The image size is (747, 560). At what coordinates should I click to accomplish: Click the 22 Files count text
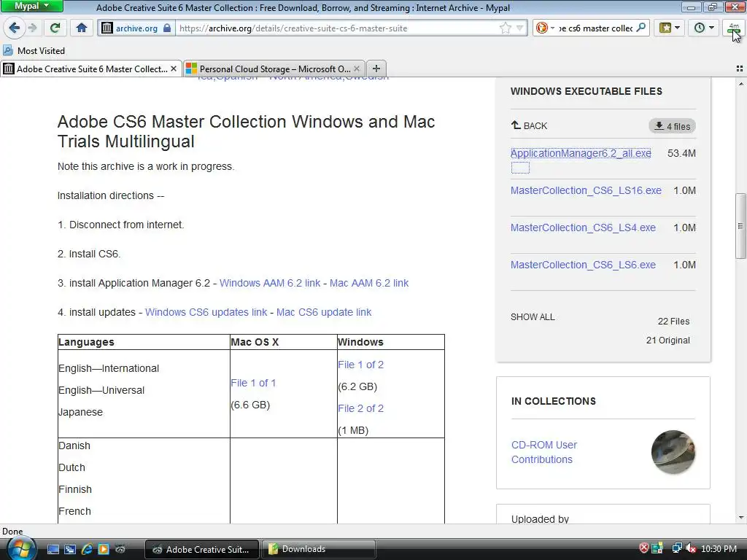[x=673, y=322]
